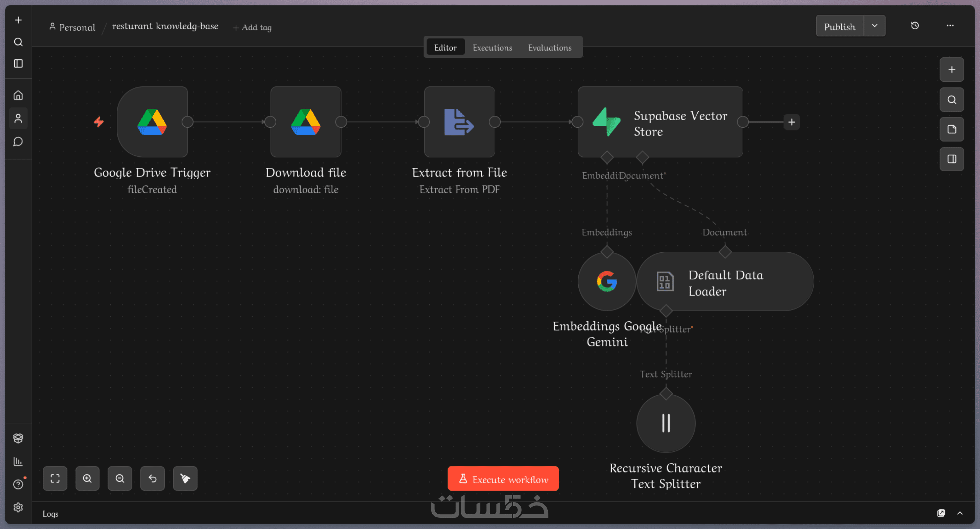Open workflow history
Screen dimensions: 980x529
[x=915, y=26]
